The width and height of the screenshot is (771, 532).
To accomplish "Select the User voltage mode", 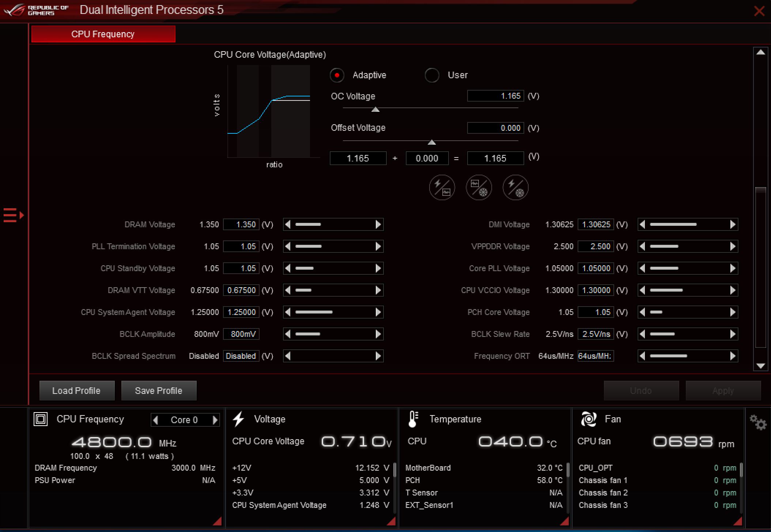I will click(x=432, y=75).
